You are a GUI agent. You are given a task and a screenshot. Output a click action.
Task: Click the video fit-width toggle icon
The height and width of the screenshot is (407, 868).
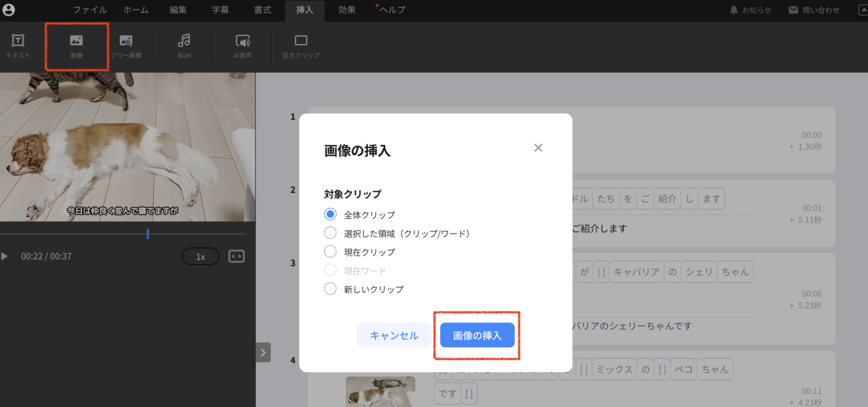tap(236, 256)
